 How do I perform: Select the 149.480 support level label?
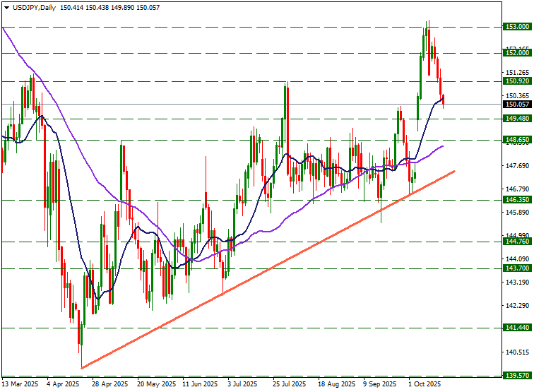pos(517,119)
